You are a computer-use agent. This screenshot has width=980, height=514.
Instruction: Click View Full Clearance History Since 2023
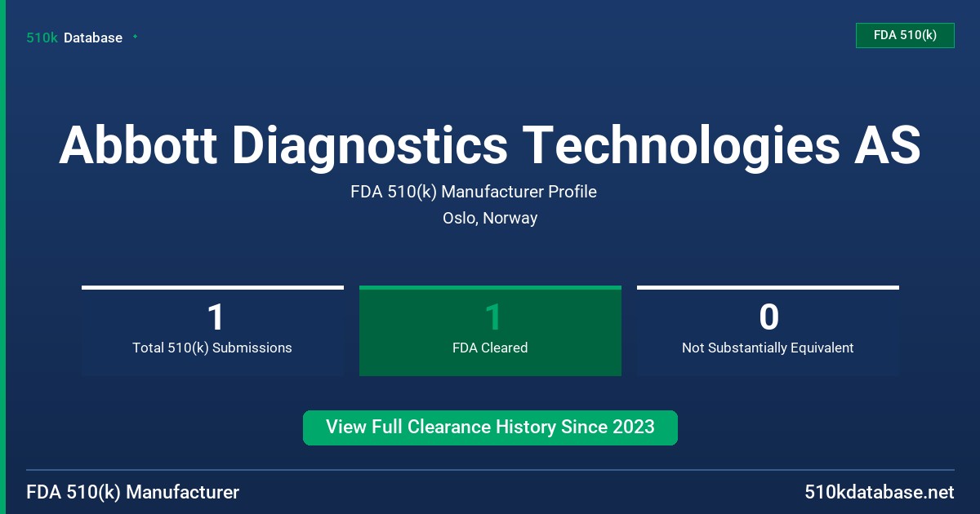point(490,428)
